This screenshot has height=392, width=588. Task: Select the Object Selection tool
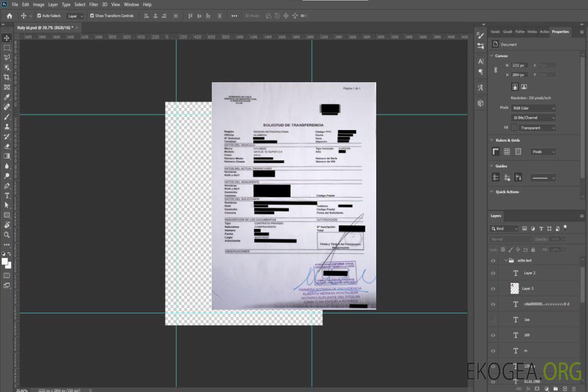tap(7, 67)
